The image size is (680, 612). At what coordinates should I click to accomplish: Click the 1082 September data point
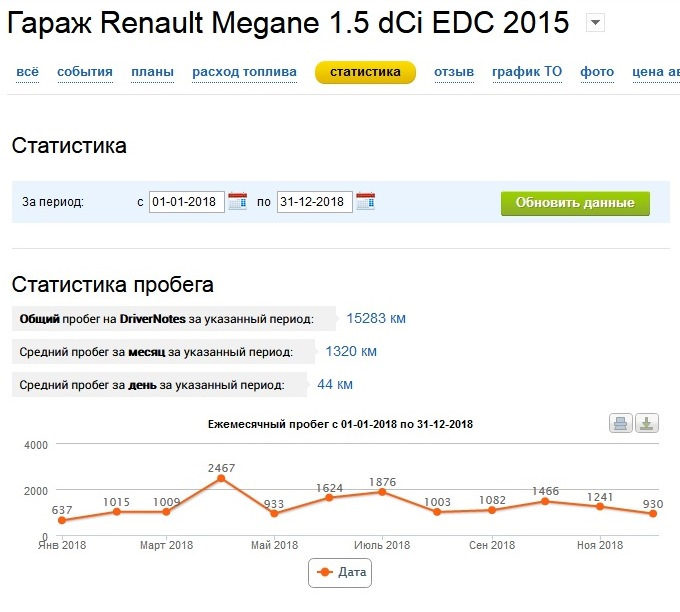(492, 510)
